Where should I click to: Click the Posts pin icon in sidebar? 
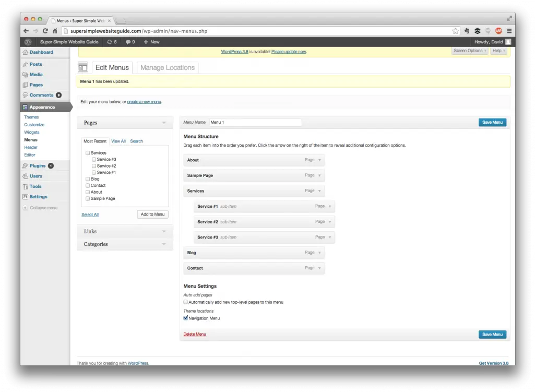point(25,64)
